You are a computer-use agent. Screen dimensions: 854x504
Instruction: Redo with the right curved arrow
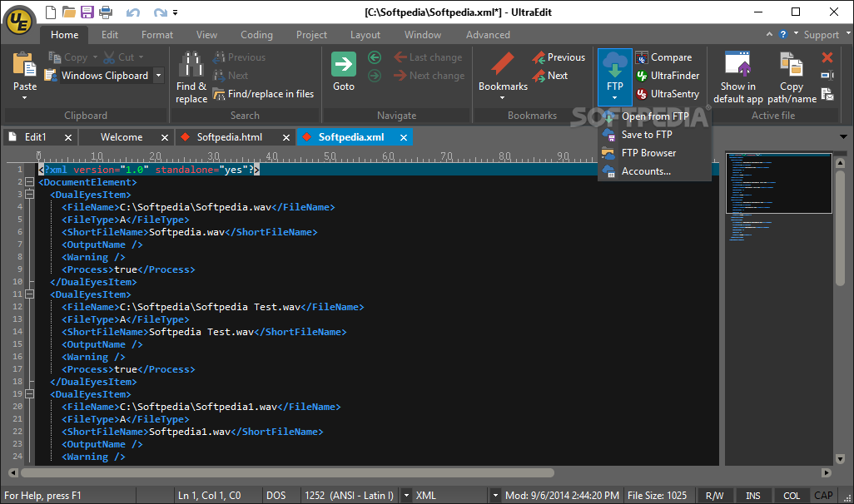coord(160,12)
